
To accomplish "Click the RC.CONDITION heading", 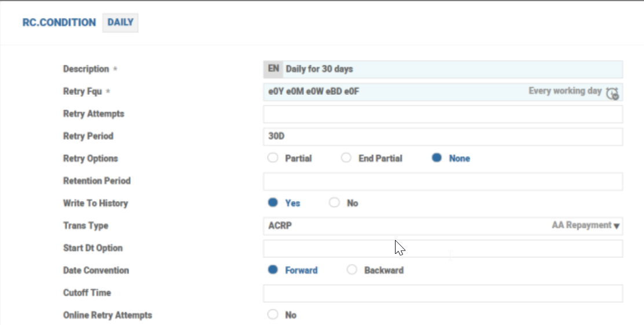I will pyautogui.click(x=59, y=23).
